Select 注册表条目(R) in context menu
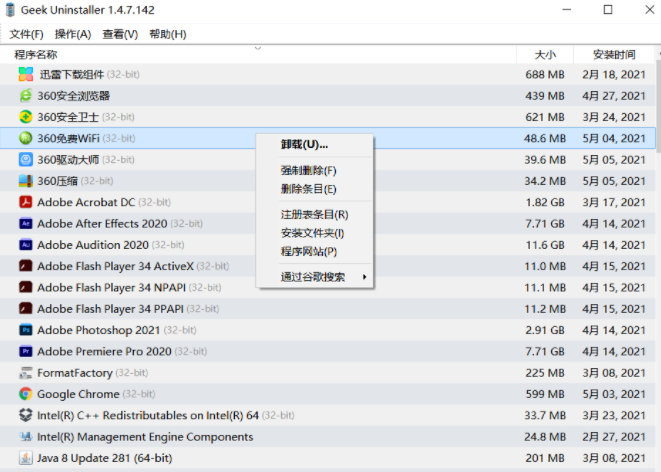661x472 pixels. click(x=314, y=215)
